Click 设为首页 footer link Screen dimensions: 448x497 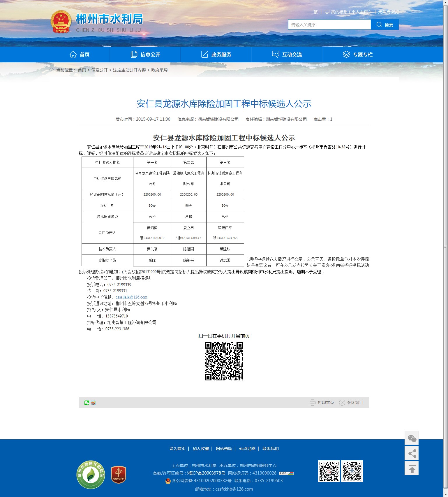[177, 449]
